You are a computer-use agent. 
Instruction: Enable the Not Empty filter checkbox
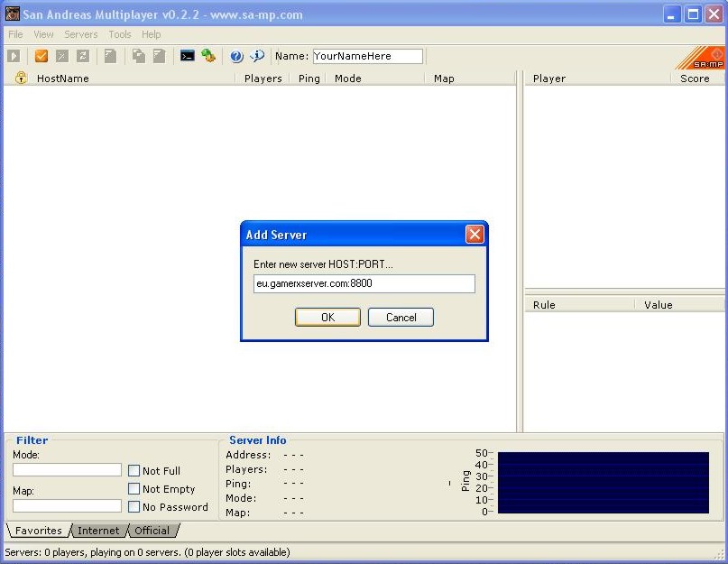pos(134,489)
